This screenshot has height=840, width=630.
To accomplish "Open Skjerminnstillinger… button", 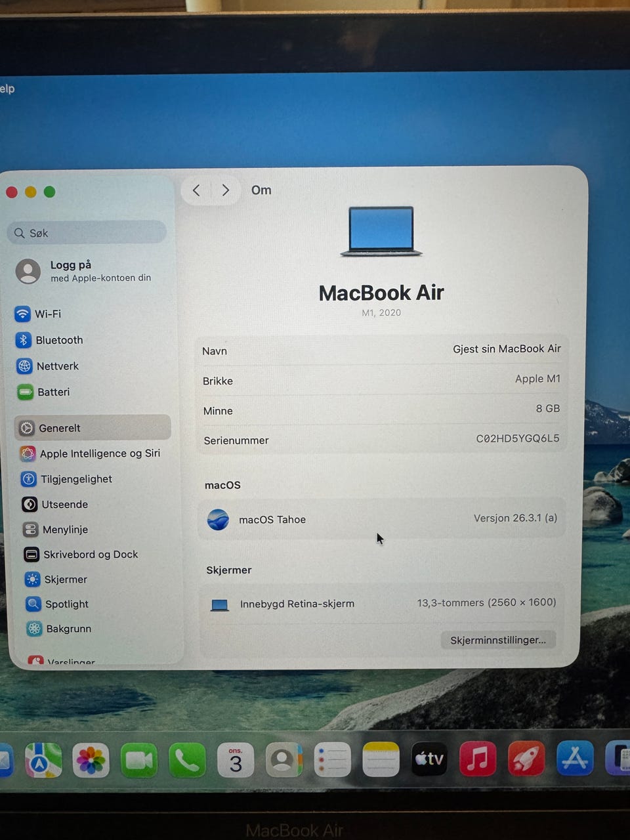I will click(498, 640).
